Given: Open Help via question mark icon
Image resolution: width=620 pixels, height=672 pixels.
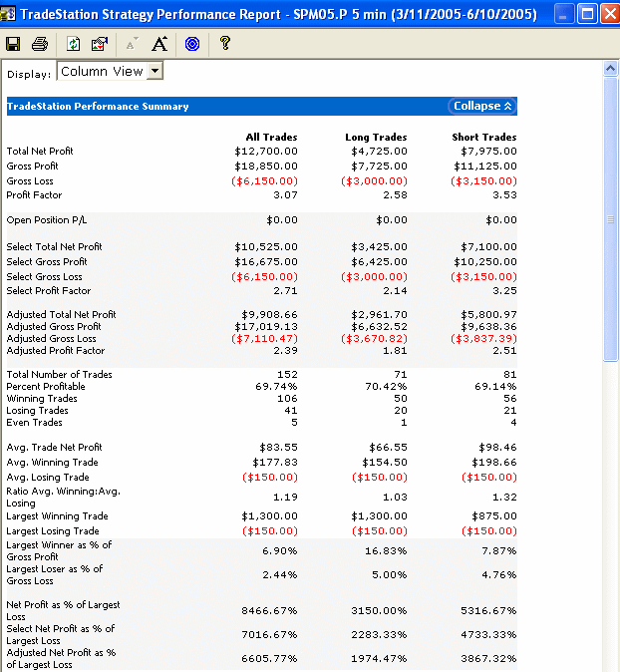Looking at the screenshot, I should point(225,43).
